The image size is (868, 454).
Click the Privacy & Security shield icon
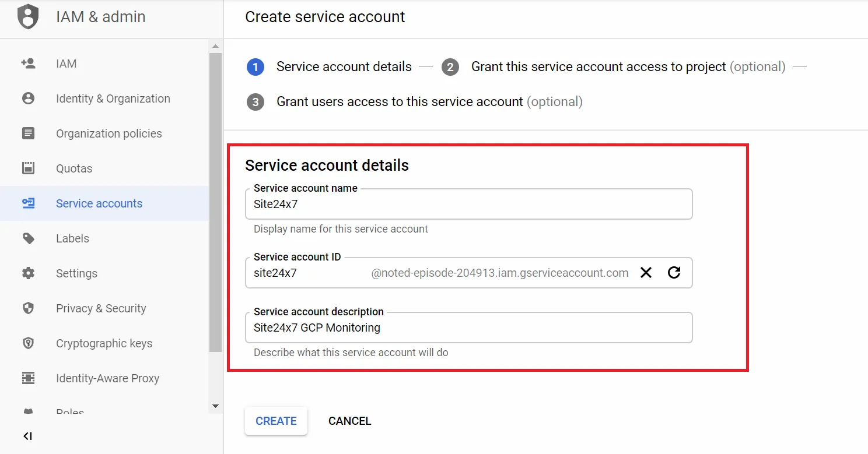(28, 308)
